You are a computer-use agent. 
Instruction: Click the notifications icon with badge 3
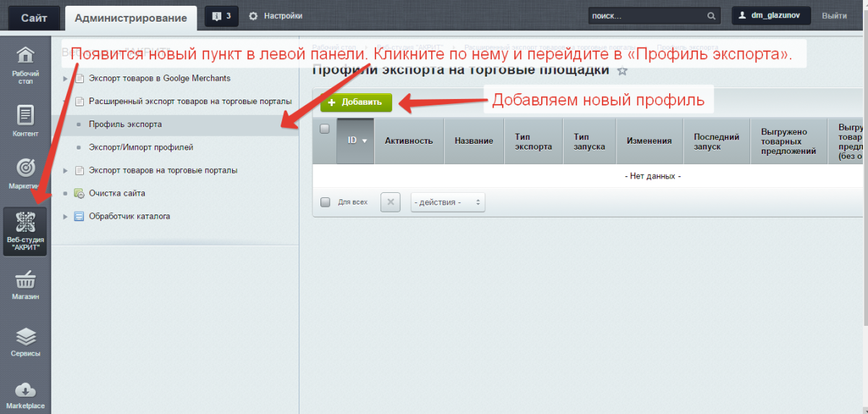221,16
